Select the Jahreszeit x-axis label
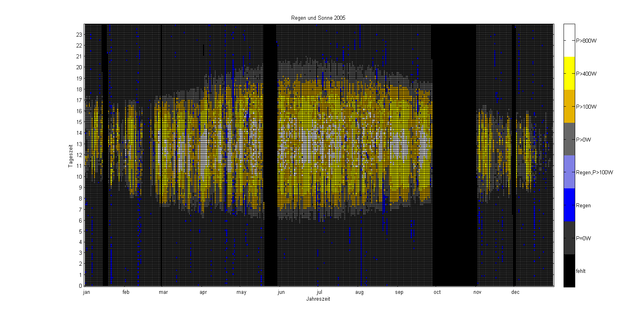The height and width of the screenshot is (322, 644). point(318,299)
